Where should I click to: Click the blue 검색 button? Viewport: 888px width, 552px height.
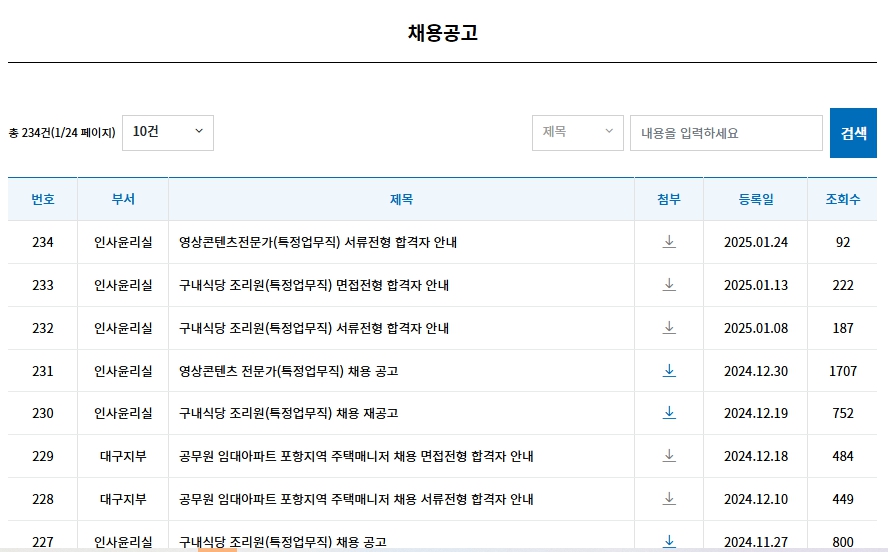[x=853, y=133]
